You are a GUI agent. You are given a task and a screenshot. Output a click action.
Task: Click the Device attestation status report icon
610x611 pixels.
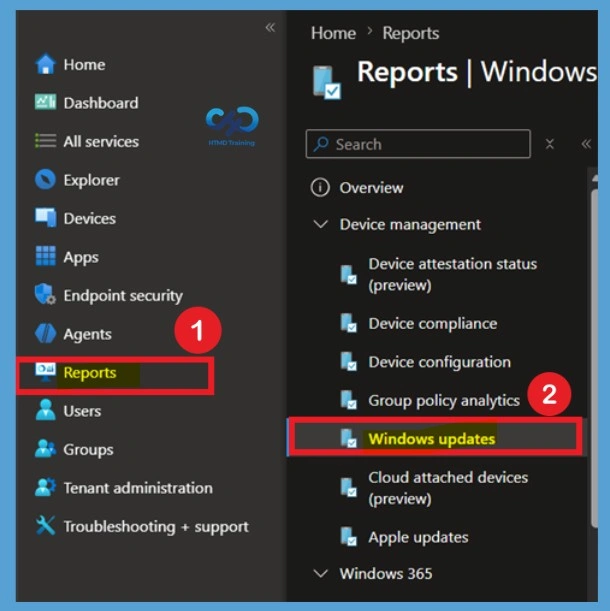[x=348, y=275]
